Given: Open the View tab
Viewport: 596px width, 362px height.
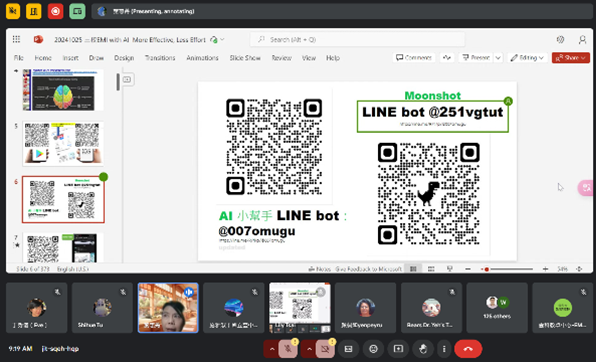Looking at the screenshot, I should pyautogui.click(x=309, y=58).
